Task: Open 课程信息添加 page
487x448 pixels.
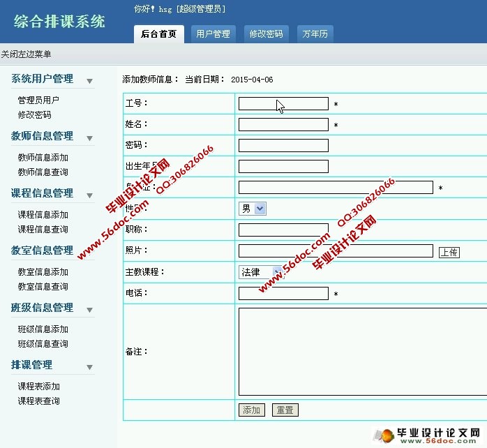Action: [43, 215]
